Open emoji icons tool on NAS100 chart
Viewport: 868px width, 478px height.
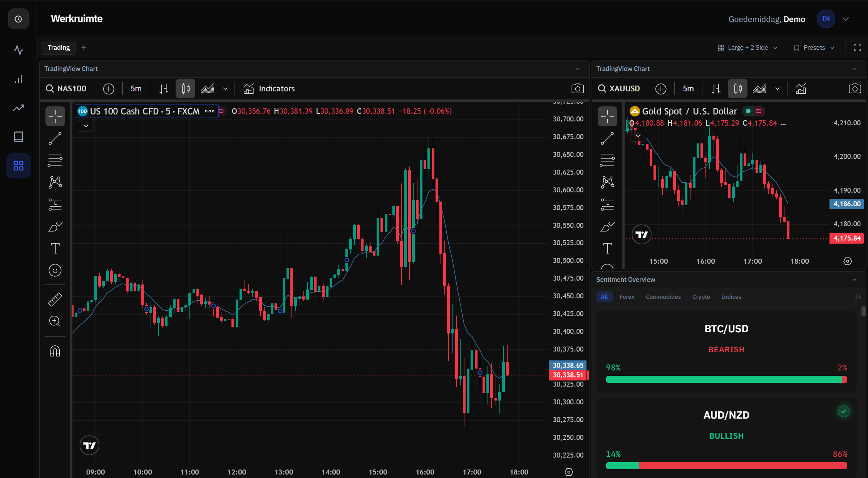click(x=55, y=270)
